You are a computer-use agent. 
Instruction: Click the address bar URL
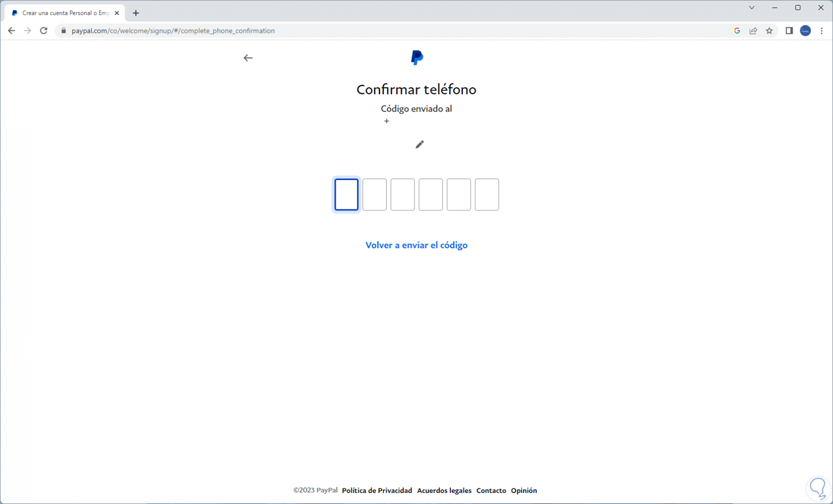(173, 31)
